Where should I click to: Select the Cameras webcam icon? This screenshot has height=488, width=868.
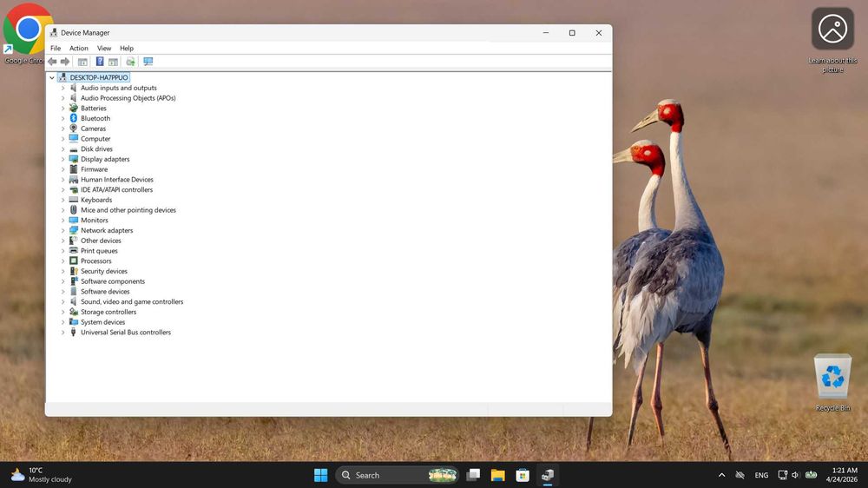[x=73, y=129]
